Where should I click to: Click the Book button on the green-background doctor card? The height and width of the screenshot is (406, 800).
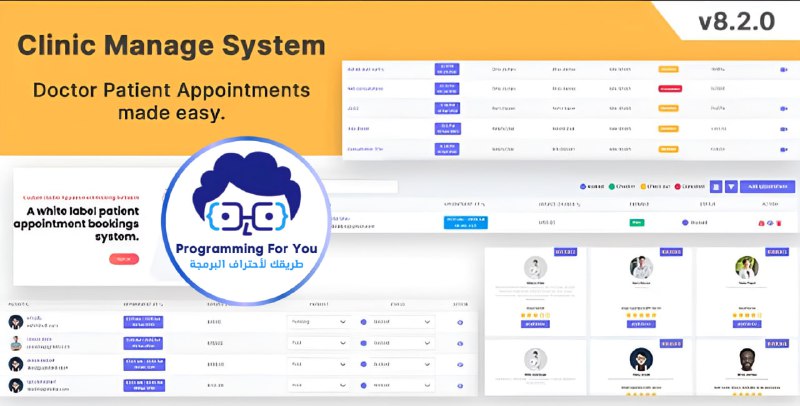[747, 324]
